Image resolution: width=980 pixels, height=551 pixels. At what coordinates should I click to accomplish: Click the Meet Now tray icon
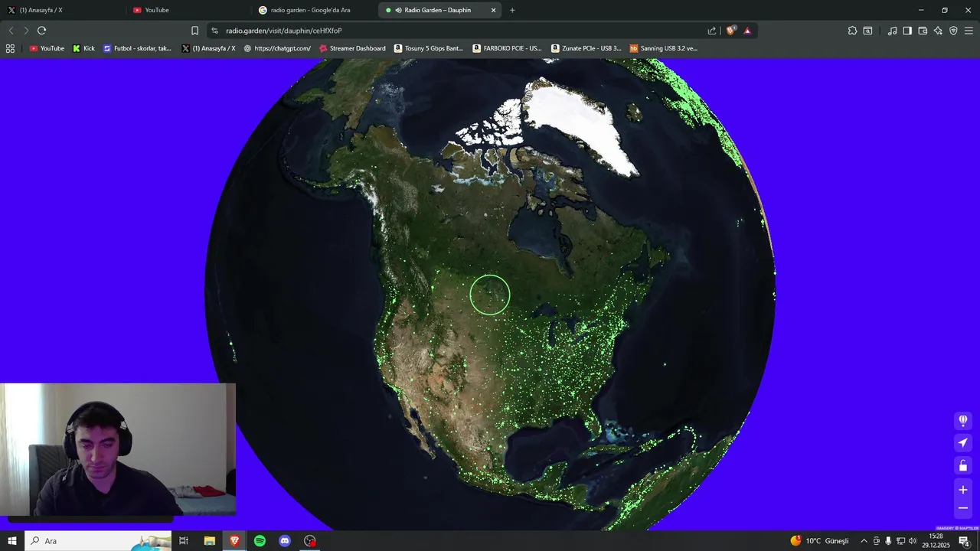877,541
